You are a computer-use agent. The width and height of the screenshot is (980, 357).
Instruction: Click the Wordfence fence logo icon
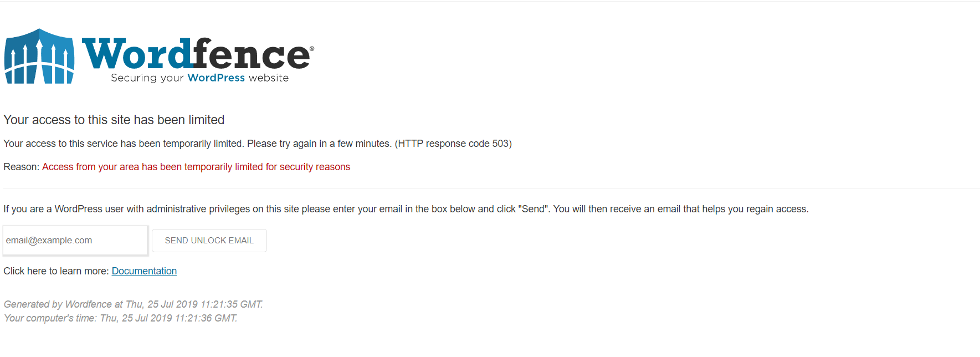(x=39, y=57)
